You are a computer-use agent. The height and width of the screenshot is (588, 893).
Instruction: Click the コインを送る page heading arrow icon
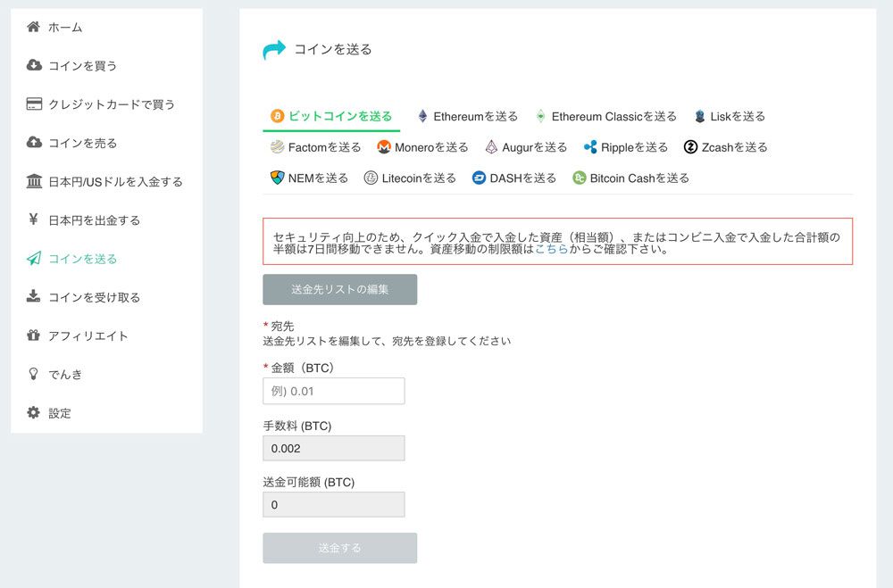pyautogui.click(x=274, y=50)
